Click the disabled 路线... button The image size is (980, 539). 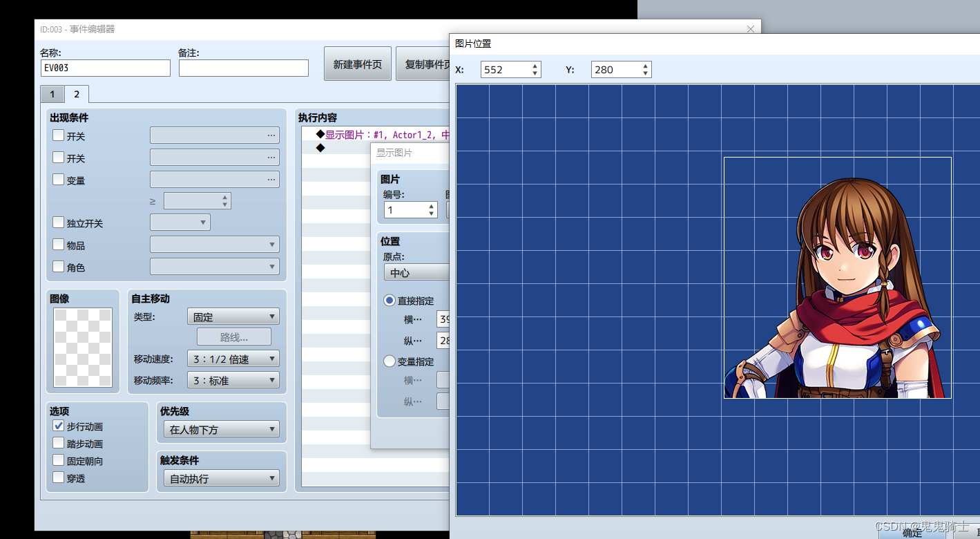pos(234,337)
